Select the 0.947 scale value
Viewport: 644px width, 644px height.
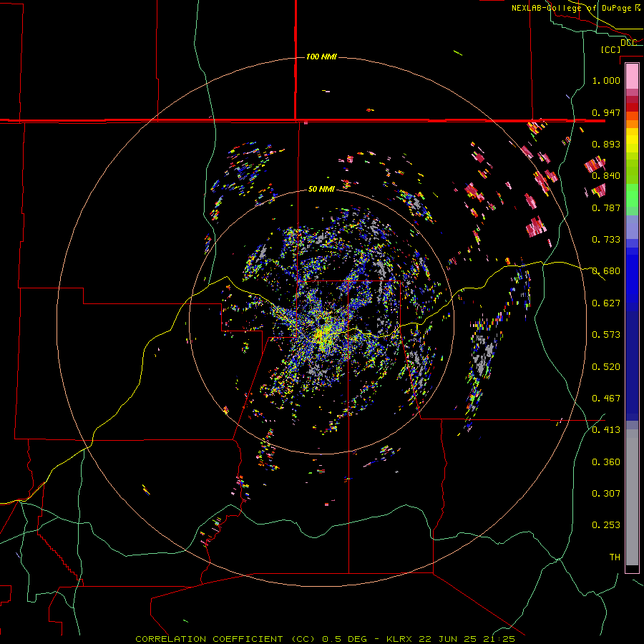tap(606, 112)
